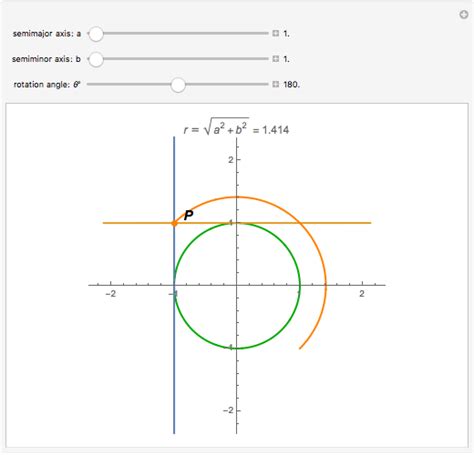474x455 pixels.
Task: Click the y-axis tick label −2
Action: coord(228,410)
